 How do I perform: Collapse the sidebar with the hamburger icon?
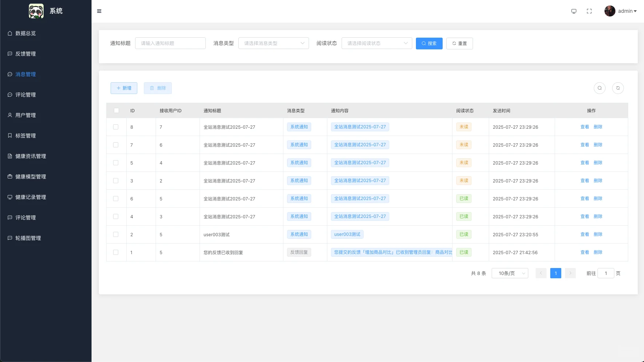pos(99,11)
